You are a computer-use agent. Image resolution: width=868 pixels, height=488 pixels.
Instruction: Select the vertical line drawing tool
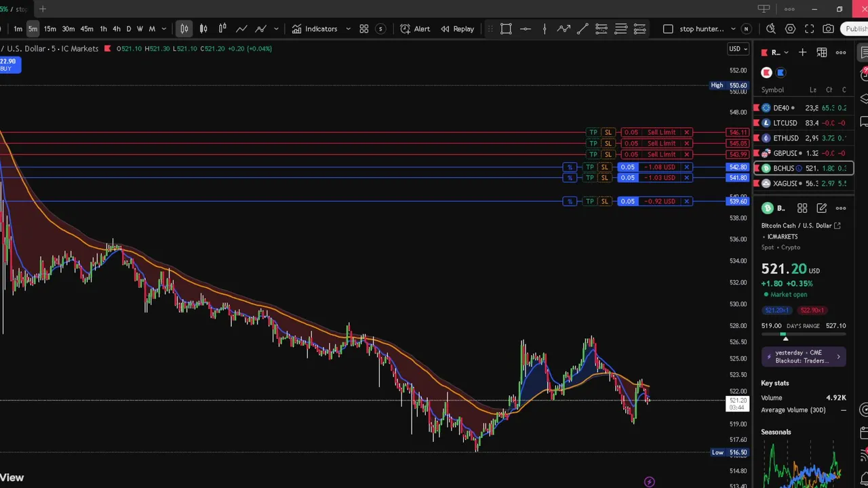pyautogui.click(x=545, y=28)
